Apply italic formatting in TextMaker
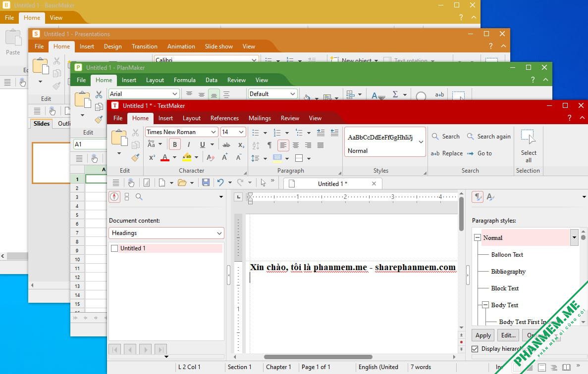588x374 pixels. (189, 145)
